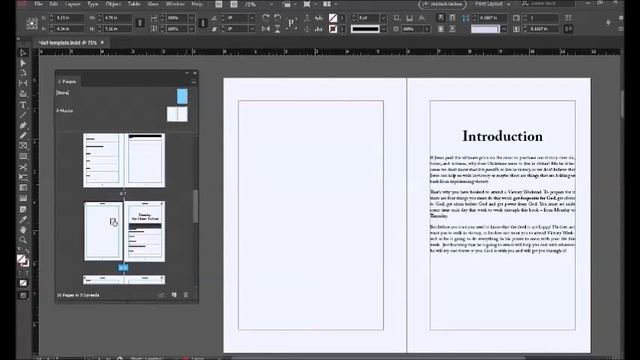Image resolution: width=640 pixels, height=360 pixels.
Task: Open the Go to Bridge icon
Action: [x=219, y=4]
